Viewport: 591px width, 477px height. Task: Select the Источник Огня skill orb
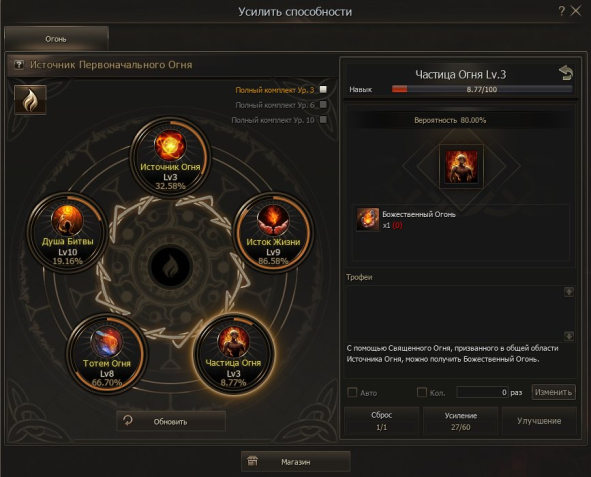pos(170,157)
